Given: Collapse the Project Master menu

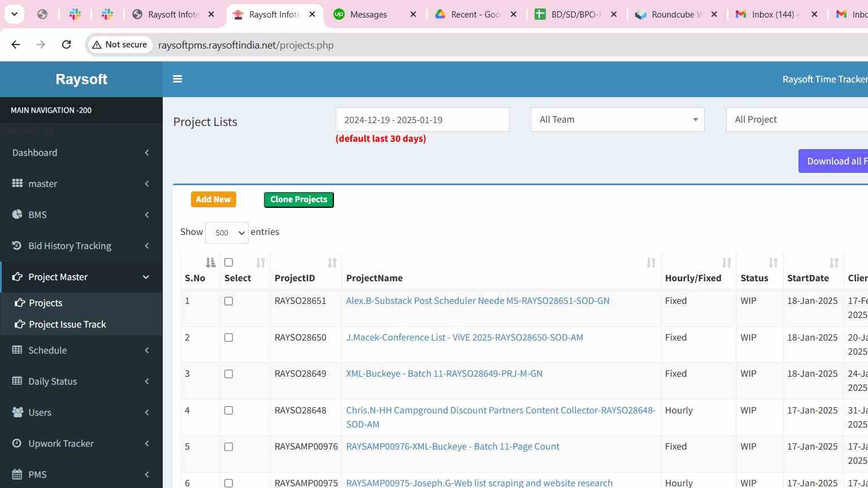Looking at the screenshot, I should click(x=81, y=277).
